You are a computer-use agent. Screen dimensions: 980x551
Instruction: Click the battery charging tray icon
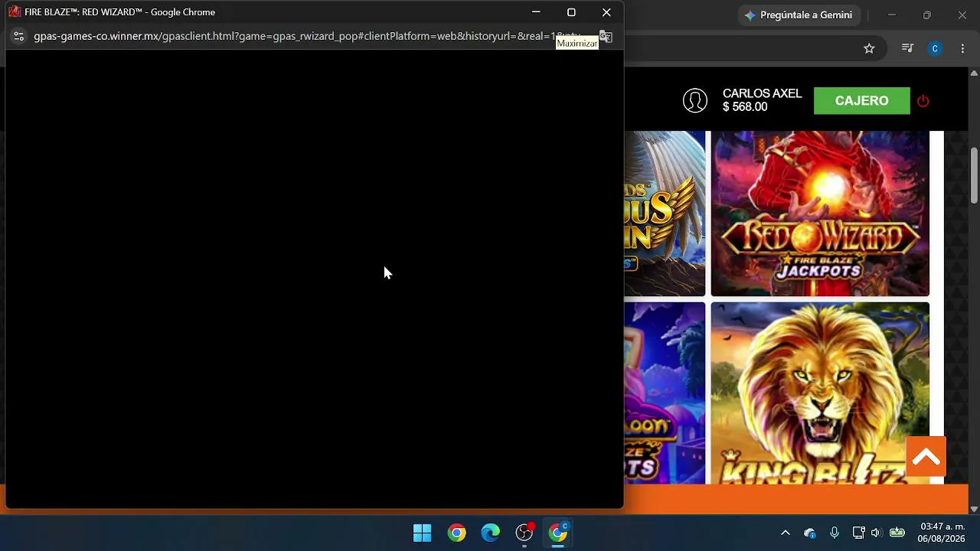point(897,533)
